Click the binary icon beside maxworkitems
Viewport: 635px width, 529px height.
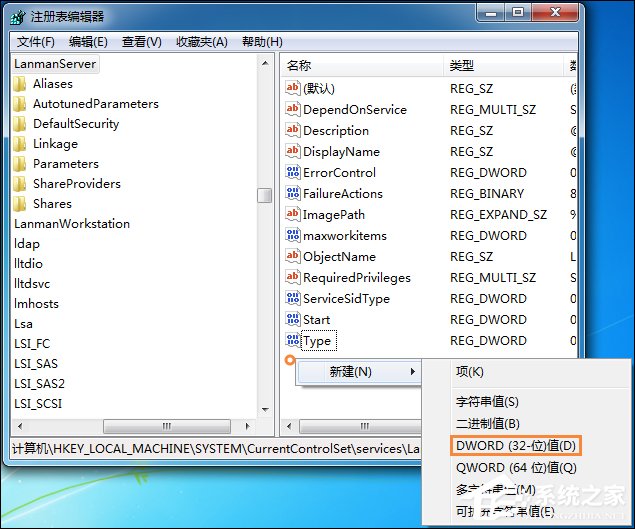pos(292,235)
